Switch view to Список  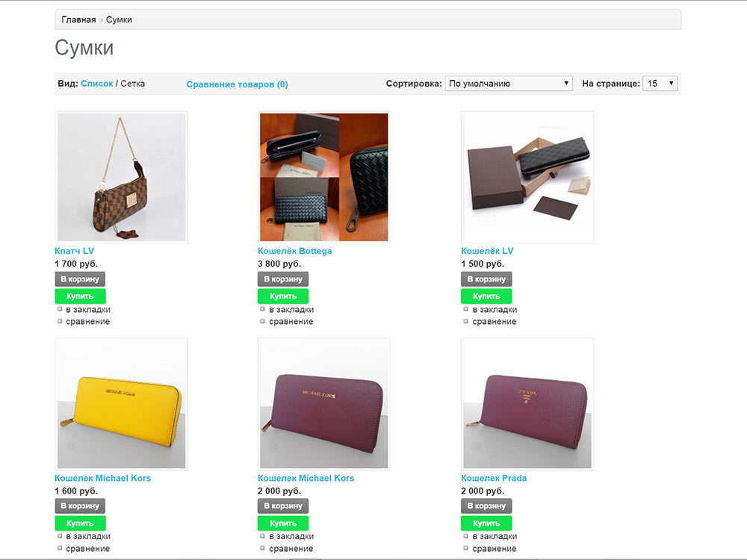pyautogui.click(x=96, y=84)
